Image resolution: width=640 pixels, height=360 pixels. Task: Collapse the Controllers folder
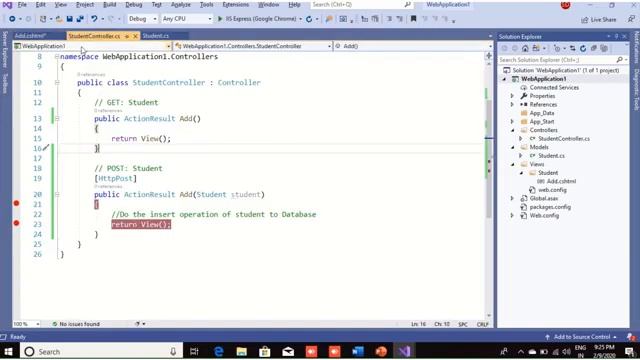(x=513, y=130)
